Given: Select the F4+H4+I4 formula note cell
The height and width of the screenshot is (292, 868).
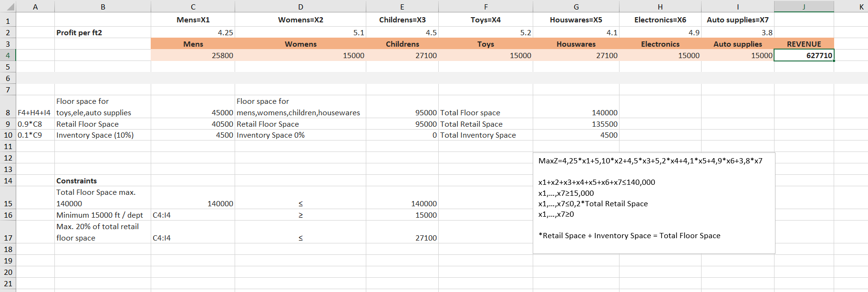Looking at the screenshot, I should (x=35, y=107).
